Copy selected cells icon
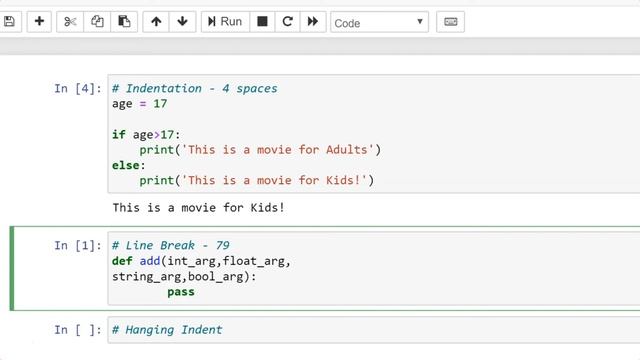 (97, 22)
